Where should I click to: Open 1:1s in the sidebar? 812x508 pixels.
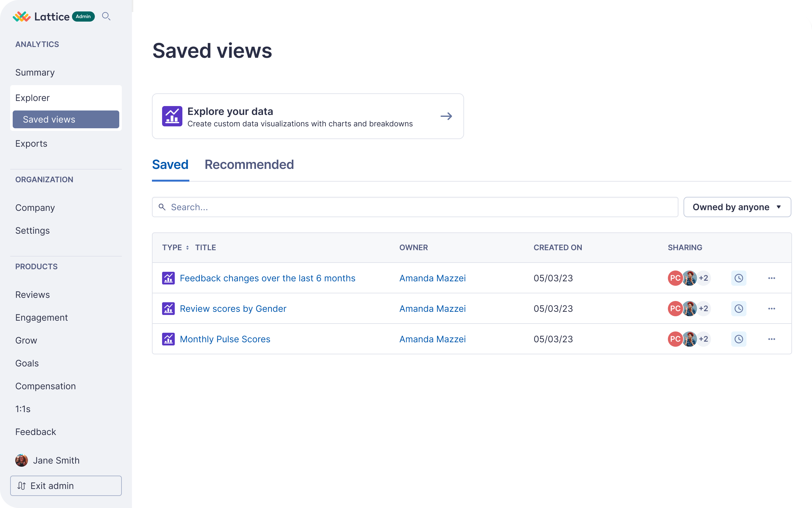pos(23,409)
